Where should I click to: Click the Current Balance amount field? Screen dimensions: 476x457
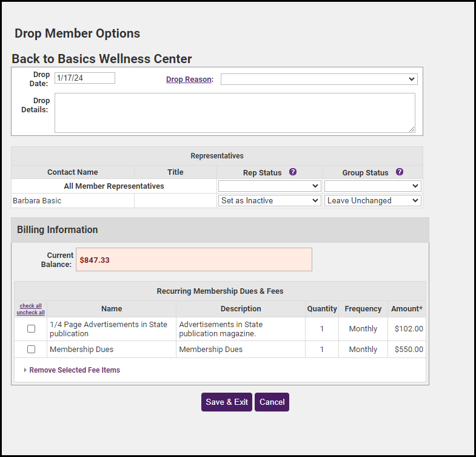coord(193,260)
